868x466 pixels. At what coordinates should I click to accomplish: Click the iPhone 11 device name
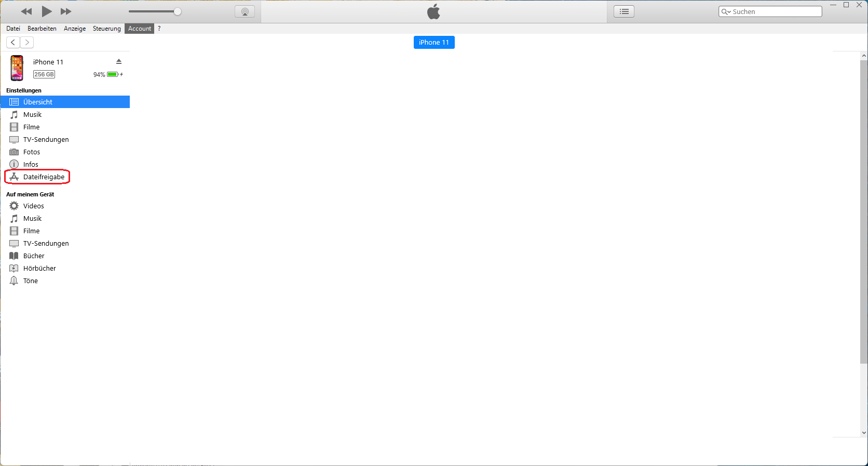(x=48, y=62)
